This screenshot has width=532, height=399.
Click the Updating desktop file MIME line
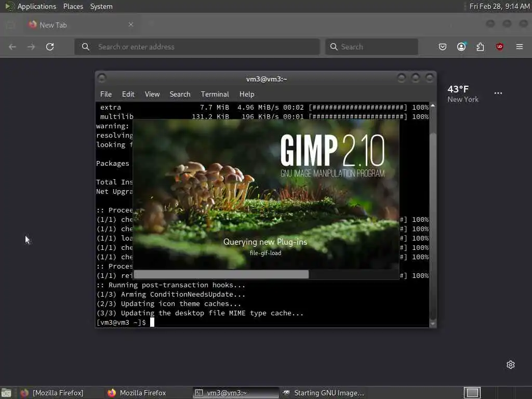click(200, 313)
